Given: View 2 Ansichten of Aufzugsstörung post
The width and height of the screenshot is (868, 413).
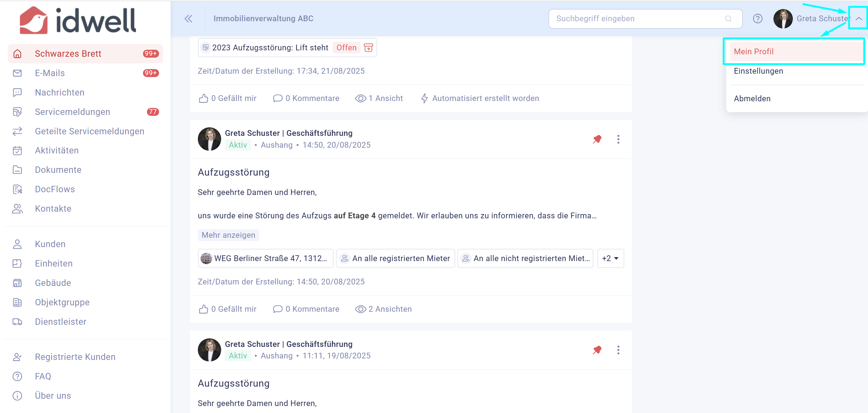Looking at the screenshot, I should (x=383, y=309).
